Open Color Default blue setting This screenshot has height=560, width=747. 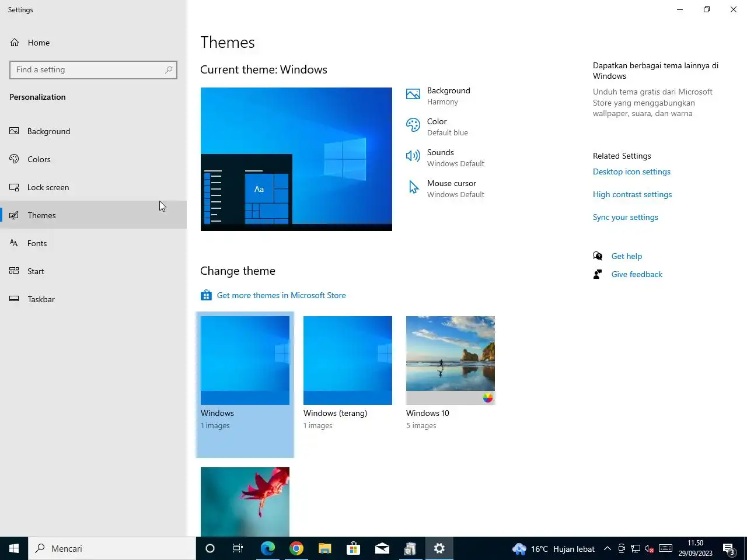(x=448, y=127)
